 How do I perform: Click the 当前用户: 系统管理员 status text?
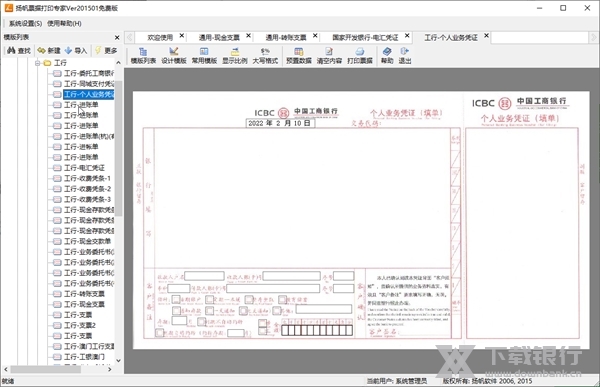coord(396,381)
